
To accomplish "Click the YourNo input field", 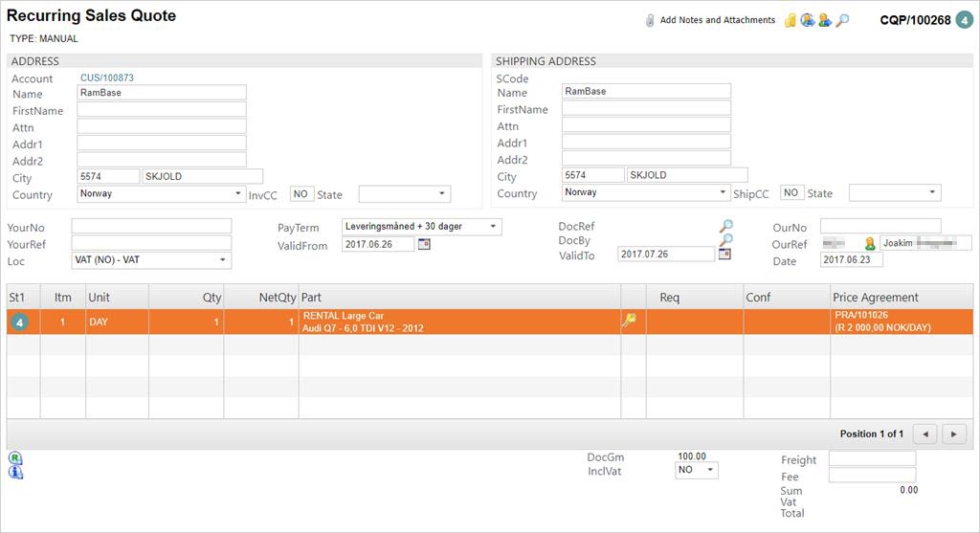I will (151, 226).
